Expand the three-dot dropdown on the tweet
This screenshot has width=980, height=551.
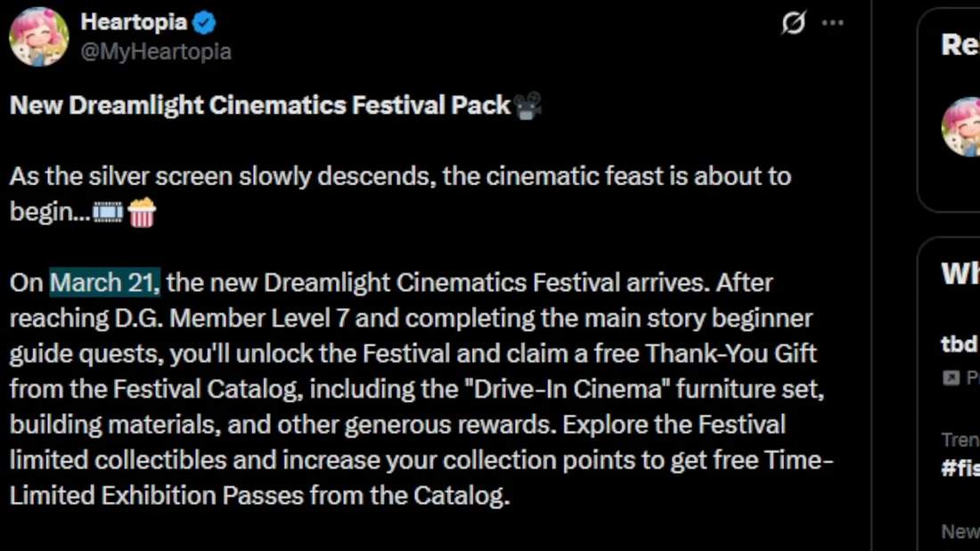coord(833,24)
